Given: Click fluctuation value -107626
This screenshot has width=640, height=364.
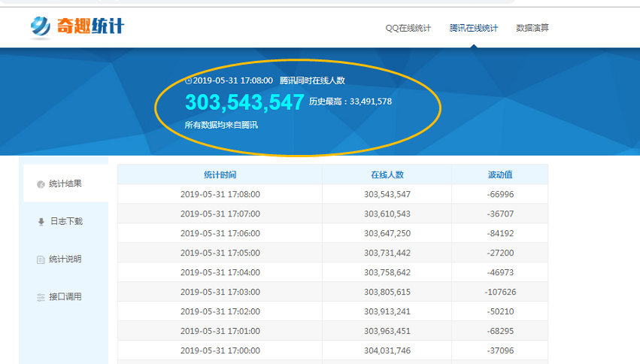Looking at the screenshot, I should click(500, 293).
